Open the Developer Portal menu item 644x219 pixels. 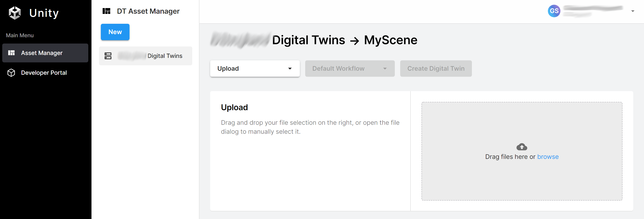44,72
